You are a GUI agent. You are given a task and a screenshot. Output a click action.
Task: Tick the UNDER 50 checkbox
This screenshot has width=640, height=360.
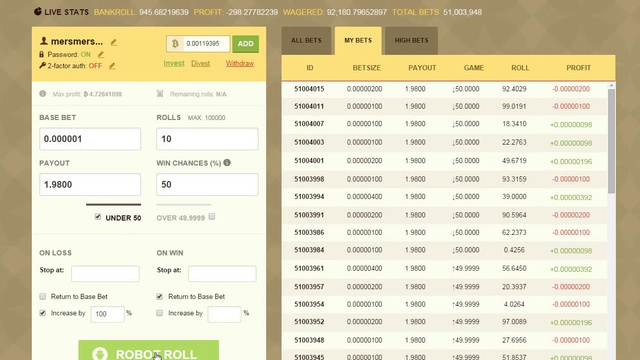pos(98,217)
